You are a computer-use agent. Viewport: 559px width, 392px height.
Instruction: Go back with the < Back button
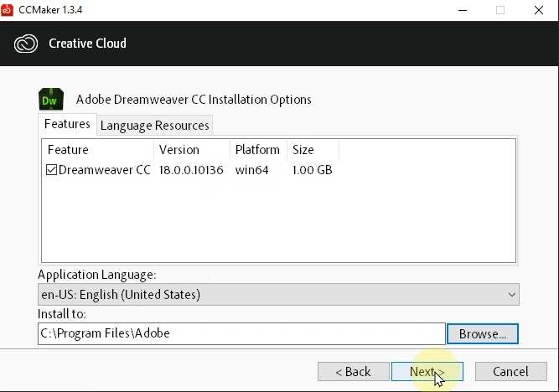coord(353,371)
